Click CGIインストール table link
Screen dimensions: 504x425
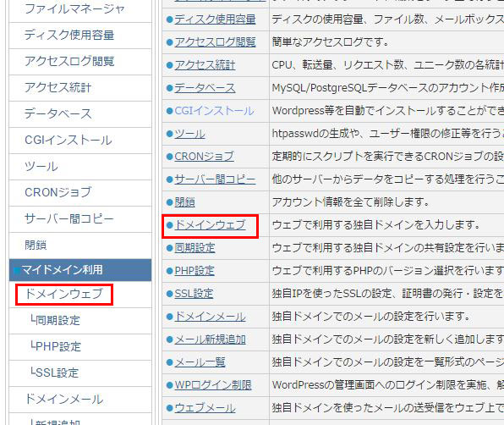[215, 111]
